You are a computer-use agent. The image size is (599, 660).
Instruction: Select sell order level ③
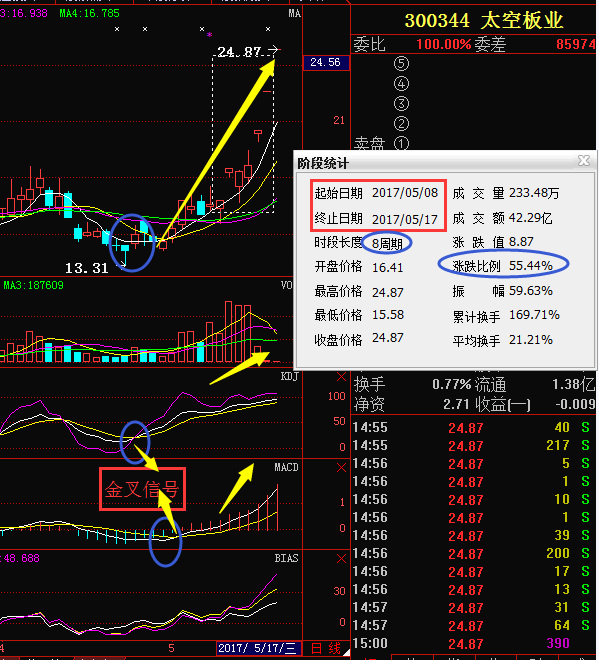coord(401,104)
